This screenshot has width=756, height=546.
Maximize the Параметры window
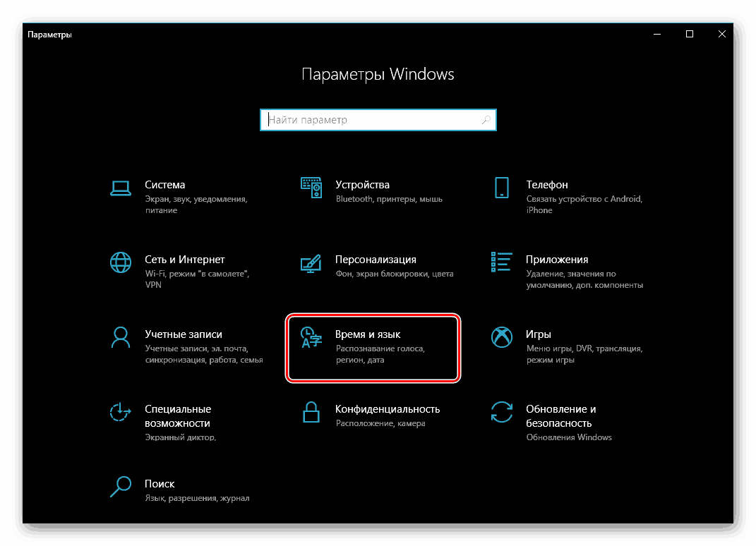point(690,35)
